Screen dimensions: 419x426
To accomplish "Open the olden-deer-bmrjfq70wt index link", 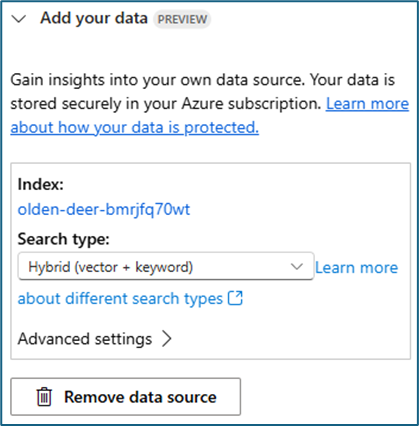I will coord(104,209).
